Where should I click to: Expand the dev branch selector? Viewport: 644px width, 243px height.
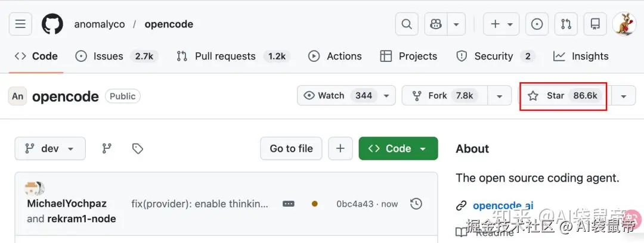click(x=50, y=149)
